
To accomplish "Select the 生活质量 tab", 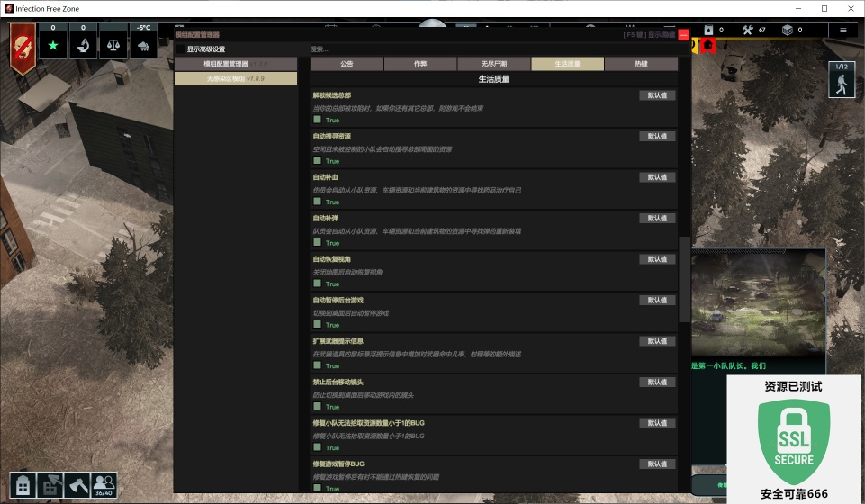I will [567, 64].
